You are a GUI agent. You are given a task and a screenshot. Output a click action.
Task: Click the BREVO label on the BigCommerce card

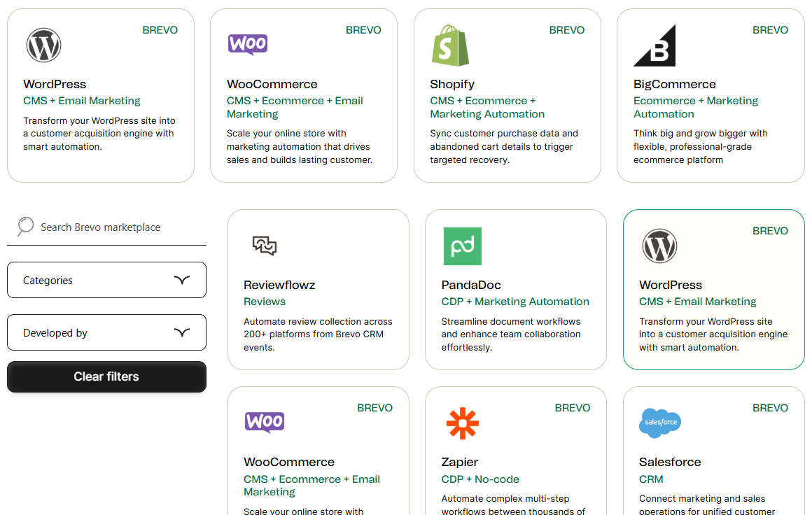coord(770,30)
